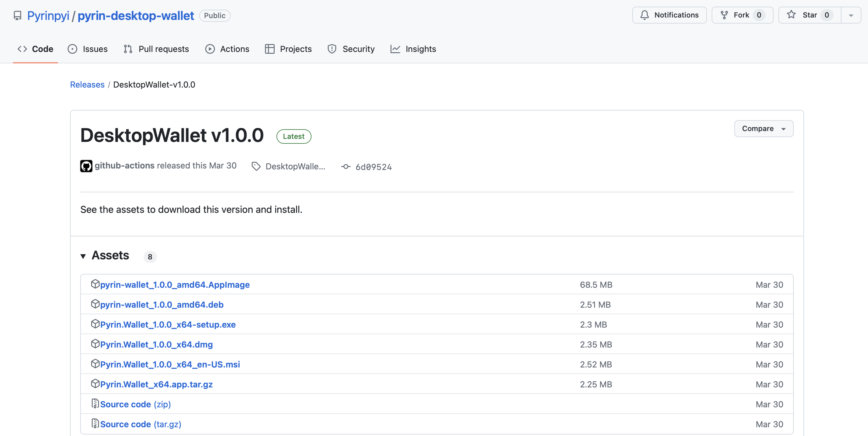Click the notifications bell icon
The width and height of the screenshot is (868, 436).
click(645, 15)
